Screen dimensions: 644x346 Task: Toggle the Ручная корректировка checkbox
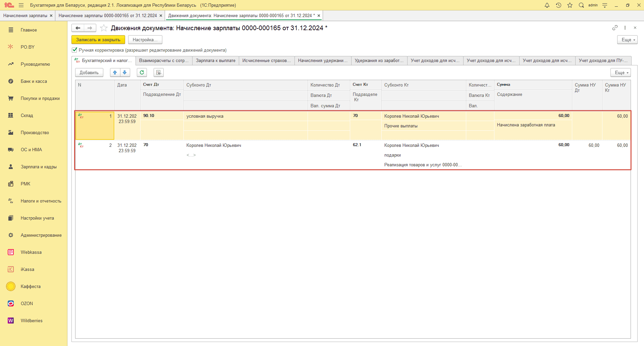pos(74,50)
